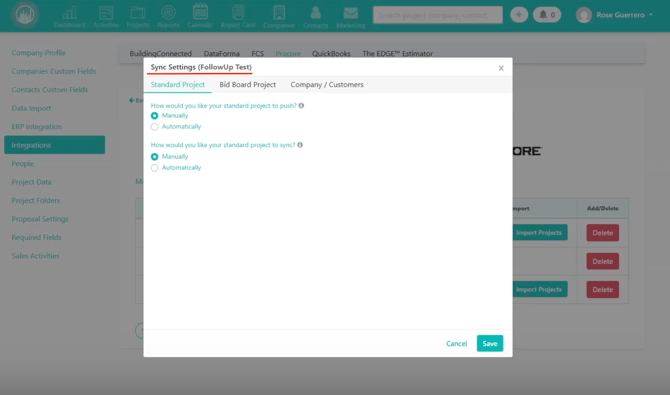Viewport: 670px width, 395px height.
Task: Open the FCS integration tab
Action: 258,53
